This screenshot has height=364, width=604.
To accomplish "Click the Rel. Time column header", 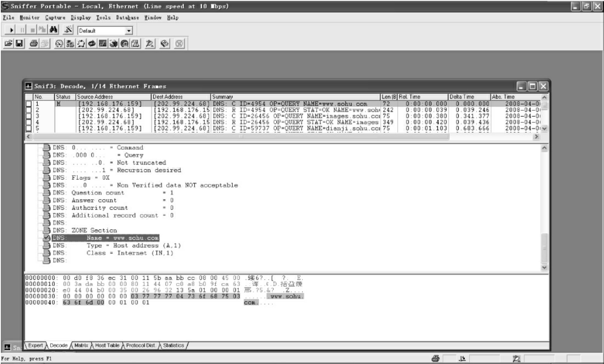I will click(x=423, y=97).
